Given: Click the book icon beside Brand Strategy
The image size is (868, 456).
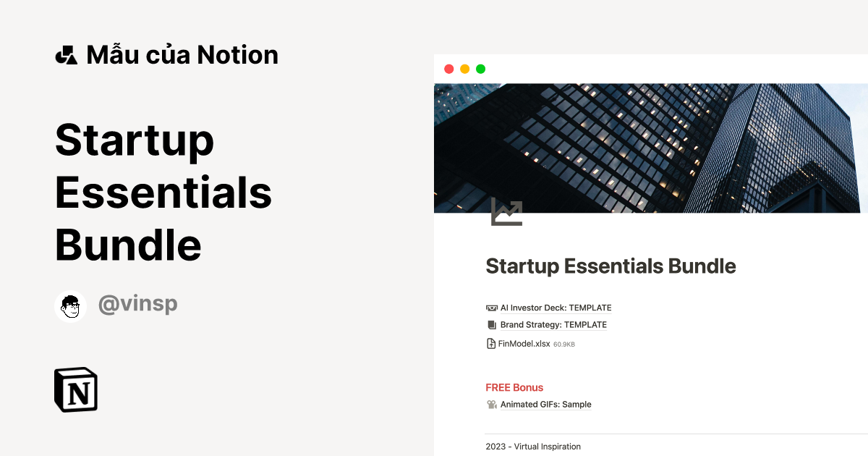Looking at the screenshot, I should (x=491, y=324).
